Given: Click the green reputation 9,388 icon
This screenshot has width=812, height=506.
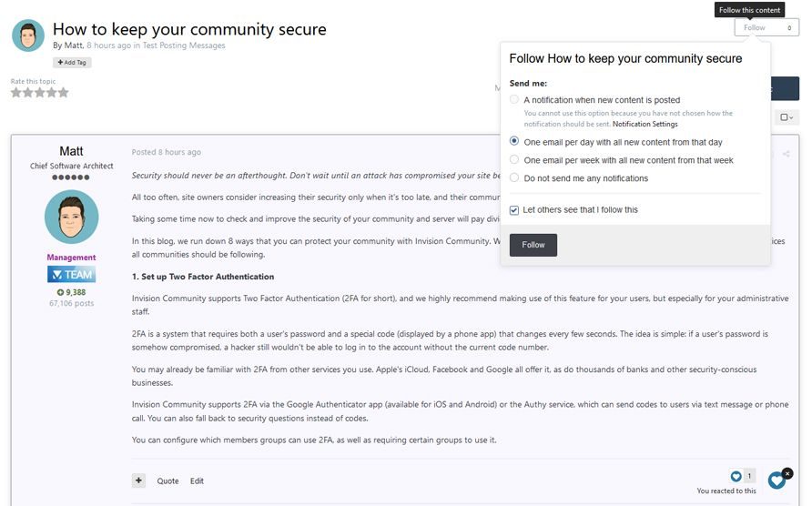Looking at the screenshot, I should (x=61, y=292).
